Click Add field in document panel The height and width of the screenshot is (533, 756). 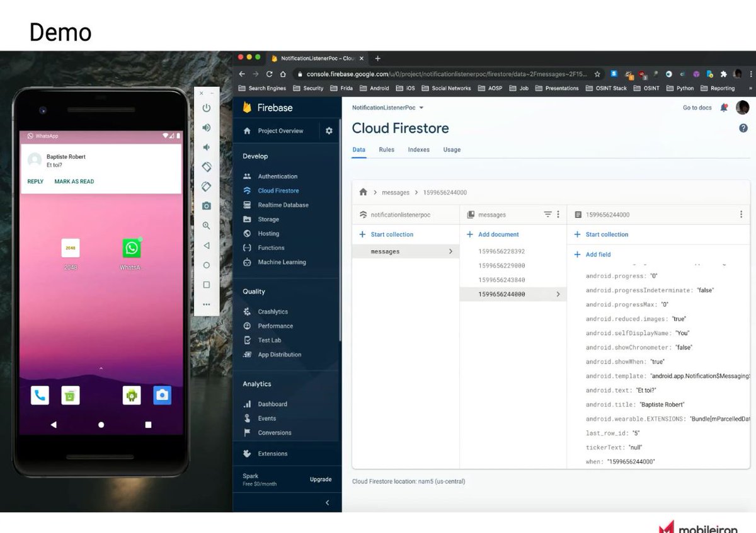592,255
